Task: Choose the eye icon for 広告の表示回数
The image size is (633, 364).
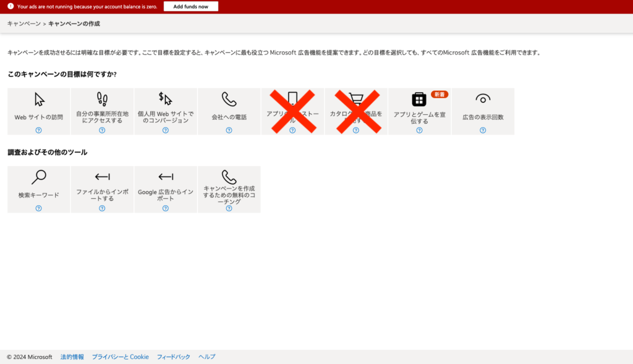Action: click(483, 99)
